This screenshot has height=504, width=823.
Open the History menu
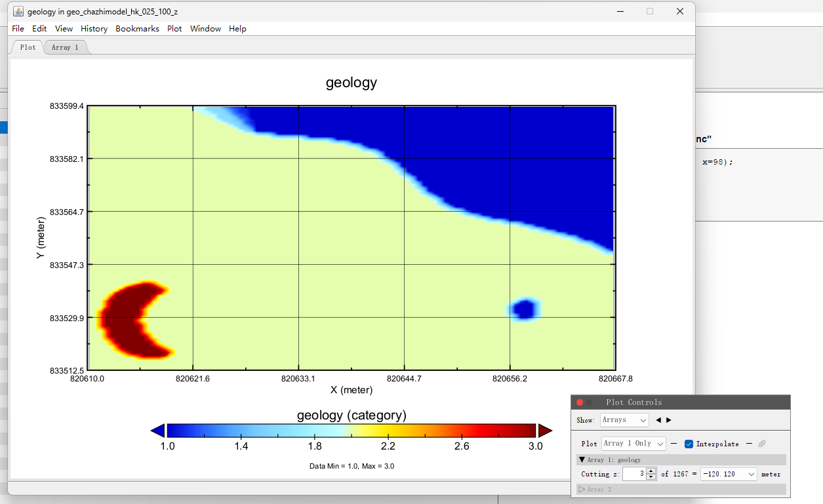pyautogui.click(x=94, y=29)
